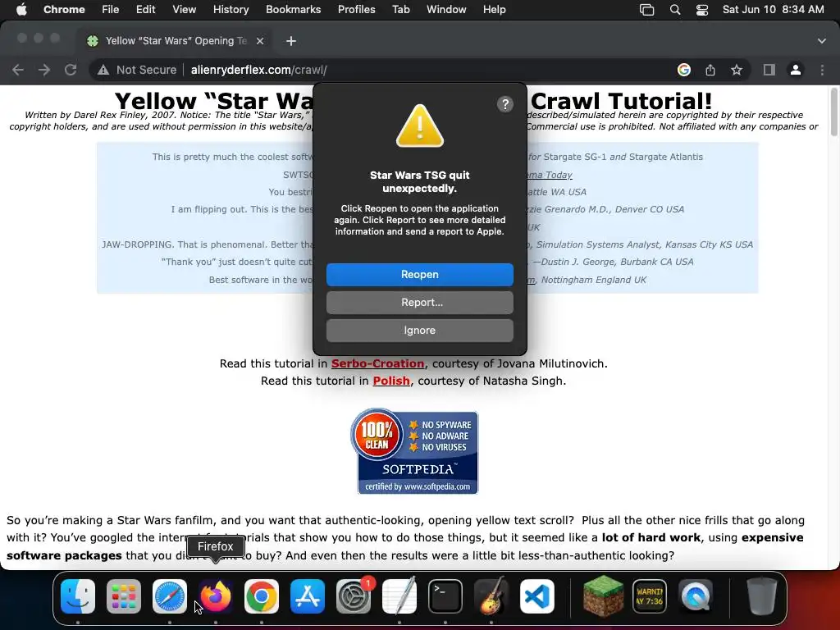The height and width of the screenshot is (630, 840).
Task: Open TextEdit from the Dock
Action: pyautogui.click(x=399, y=596)
